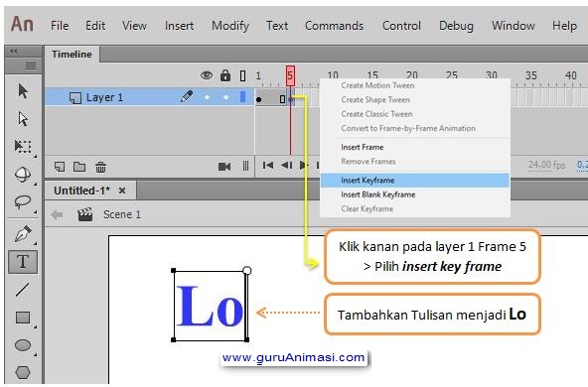Delete layer with trash icon
Screen dimensions: 588x387
[x=100, y=167]
